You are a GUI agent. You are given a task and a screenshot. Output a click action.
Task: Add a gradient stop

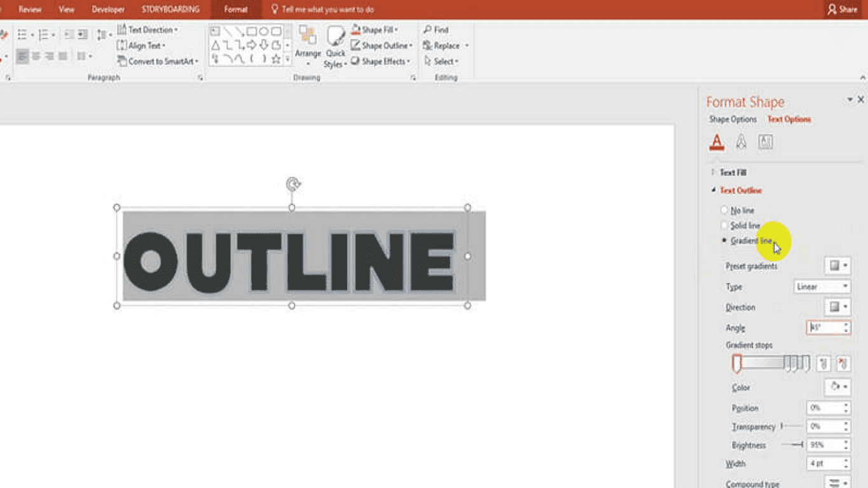[824, 363]
